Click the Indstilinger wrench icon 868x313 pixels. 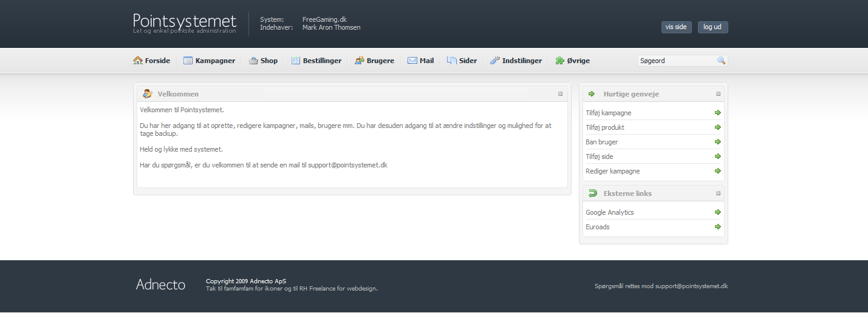coord(495,61)
